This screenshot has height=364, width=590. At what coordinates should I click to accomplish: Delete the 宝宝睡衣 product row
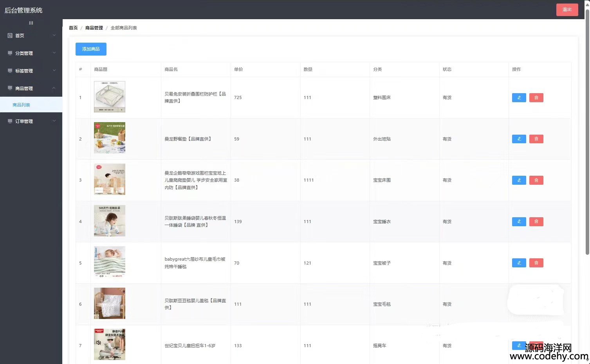click(x=536, y=222)
